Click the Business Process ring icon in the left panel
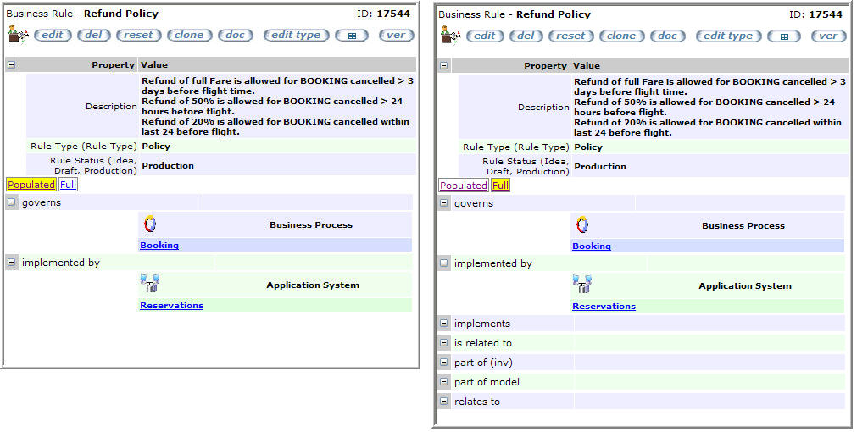 click(x=151, y=224)
